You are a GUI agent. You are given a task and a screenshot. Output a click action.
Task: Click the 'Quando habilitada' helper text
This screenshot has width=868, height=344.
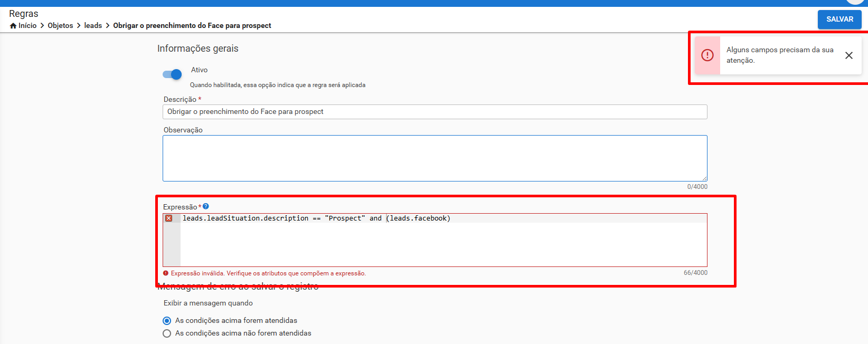278,85
